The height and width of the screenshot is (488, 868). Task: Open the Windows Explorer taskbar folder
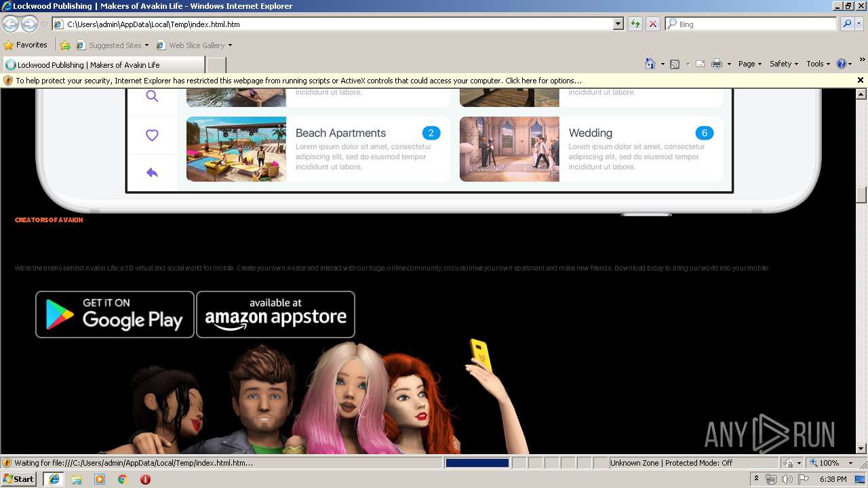[x=77, y=479]
